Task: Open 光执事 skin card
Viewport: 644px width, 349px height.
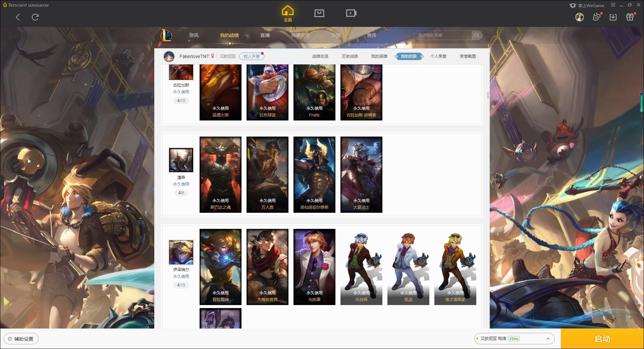Action: [x=314, y=267]
